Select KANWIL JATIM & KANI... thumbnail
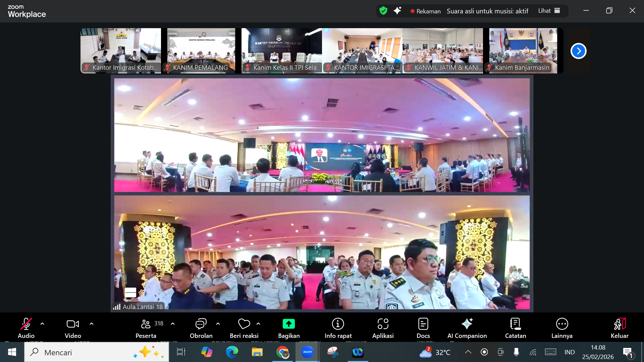The width and height of the screenshot is (644, 362). 443,51
